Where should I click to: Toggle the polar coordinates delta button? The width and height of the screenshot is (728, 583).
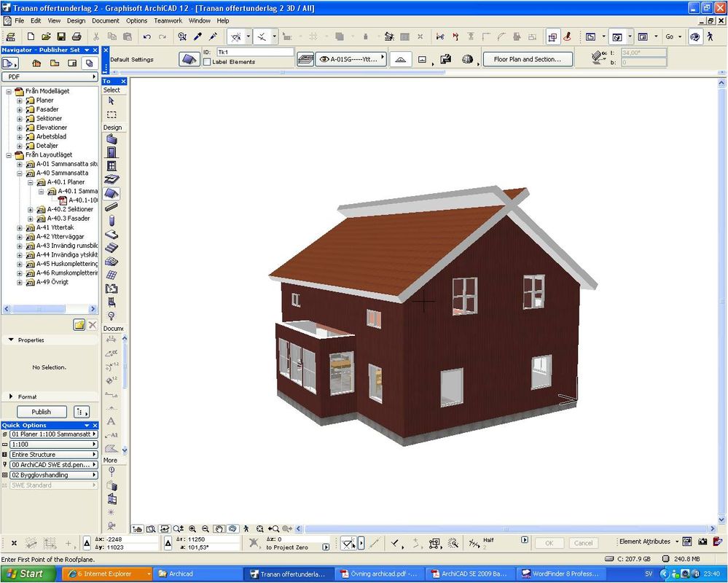pos(168,543)
